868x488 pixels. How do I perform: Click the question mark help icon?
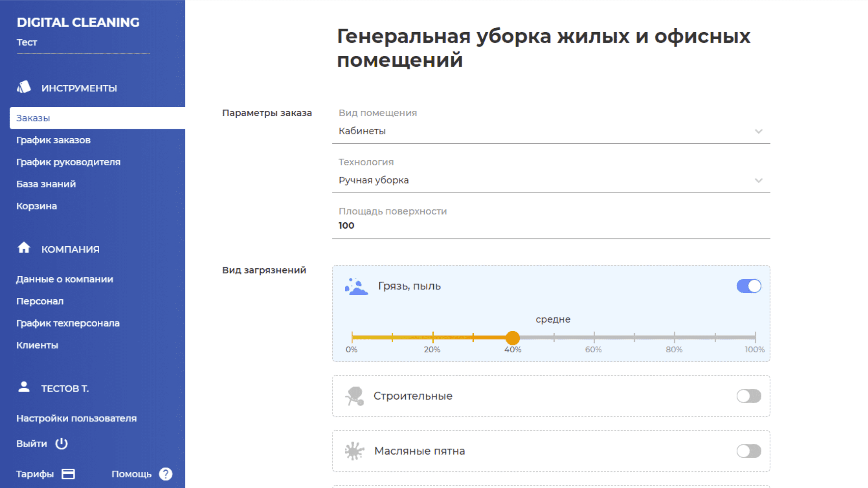point(166,474)
